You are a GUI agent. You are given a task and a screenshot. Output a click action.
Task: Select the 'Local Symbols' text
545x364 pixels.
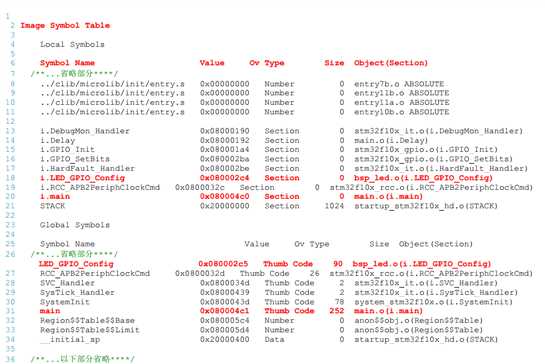pos(72,44)
